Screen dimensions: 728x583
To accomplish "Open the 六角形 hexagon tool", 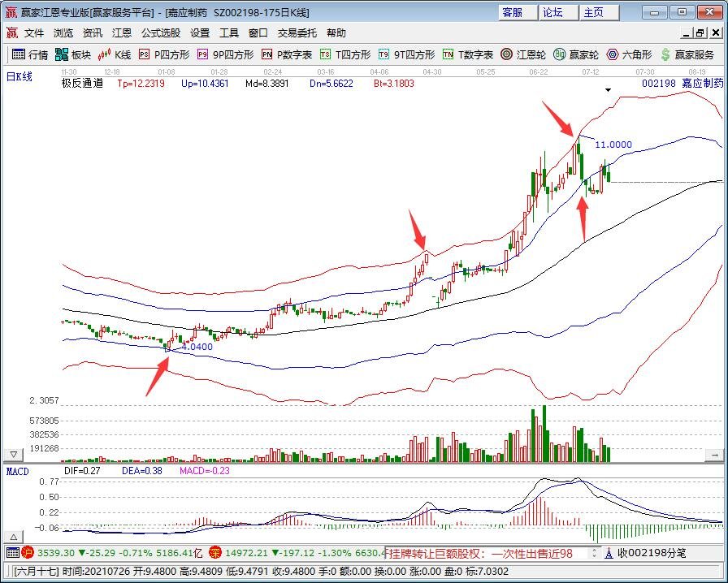I will [x=629, y=54].
